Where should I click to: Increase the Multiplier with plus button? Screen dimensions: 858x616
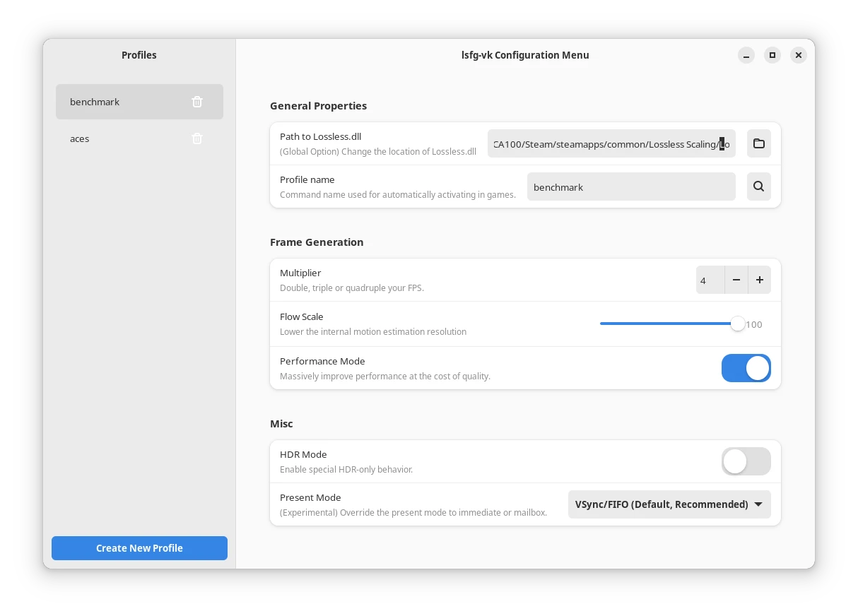click(x=759, y=280)
